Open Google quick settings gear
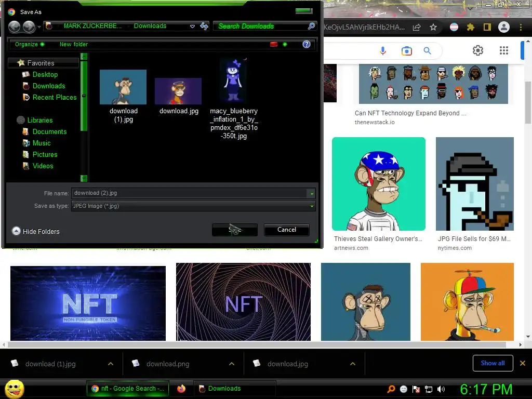The image size is (532, 399). 478,50
